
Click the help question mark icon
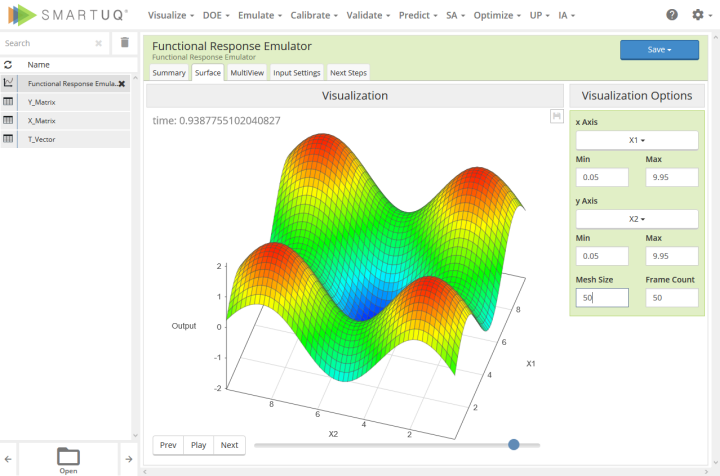tap(672, 16)
